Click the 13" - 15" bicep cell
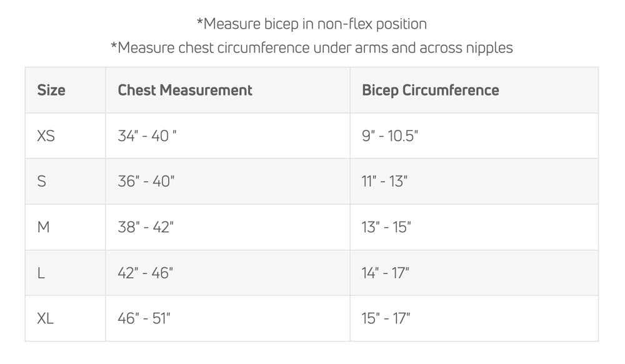 click(x=474, y=227)
